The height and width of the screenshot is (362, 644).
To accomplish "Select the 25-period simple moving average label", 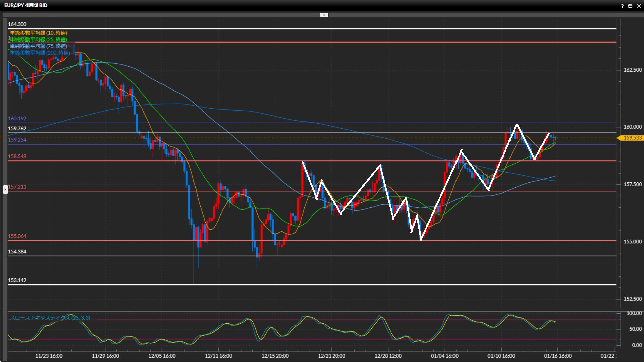I will click(x=38, y=39).
